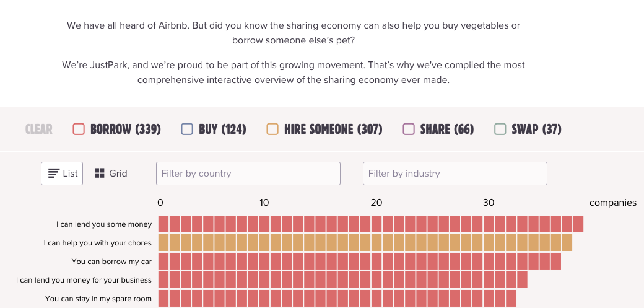The width and height of the screenshot is (644, 308).
Task: Toggle the Swap (37) checkbox
Action: tap(500, 130)
